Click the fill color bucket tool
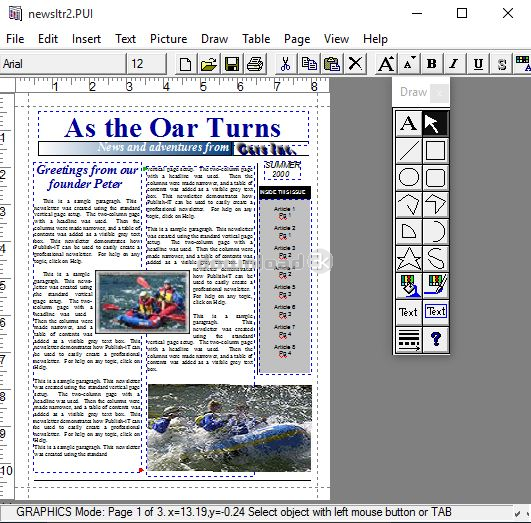The height and width of the screenshot is (523, 531). pyautogui.click(x=409, y=286)
